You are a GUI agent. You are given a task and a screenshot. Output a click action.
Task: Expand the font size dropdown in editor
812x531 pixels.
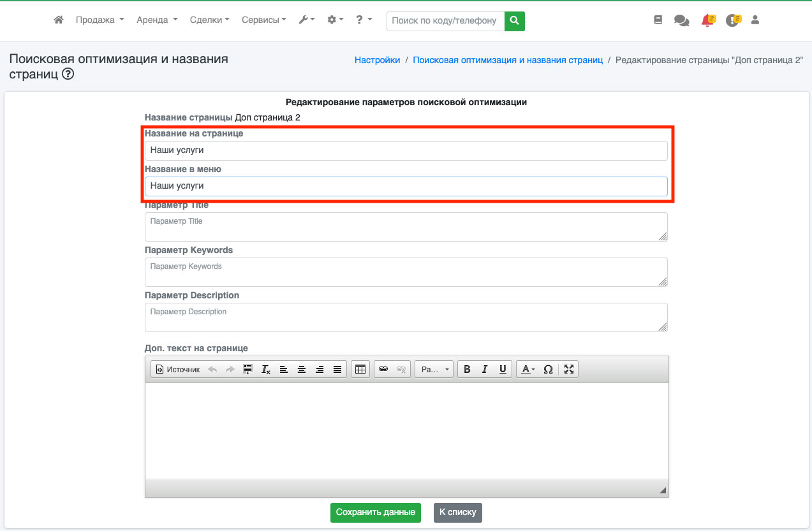(x=434, y=369)
